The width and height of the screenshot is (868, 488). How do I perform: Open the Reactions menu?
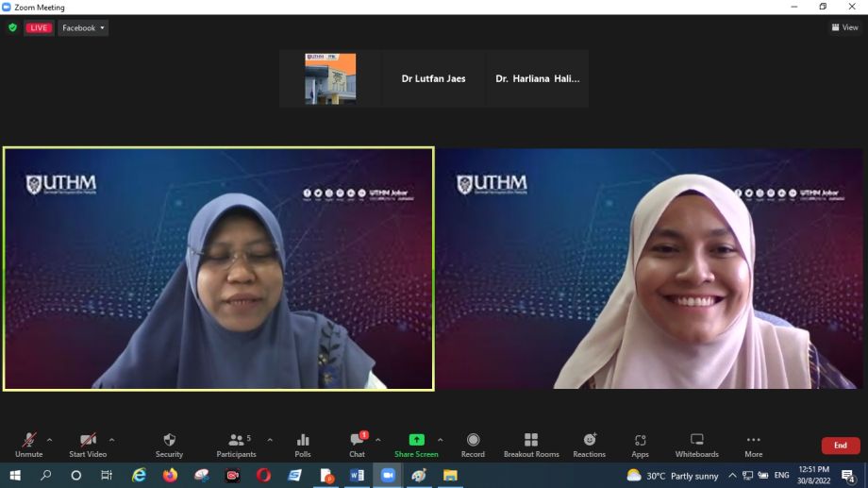coord(590,440)
